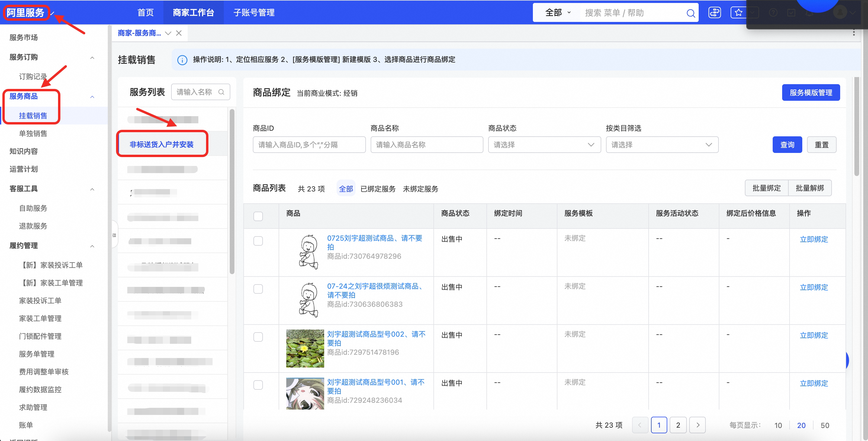Set 10 items per page
Image resolution: width=868 pixels, height=441 pixels.
[778, 426]
